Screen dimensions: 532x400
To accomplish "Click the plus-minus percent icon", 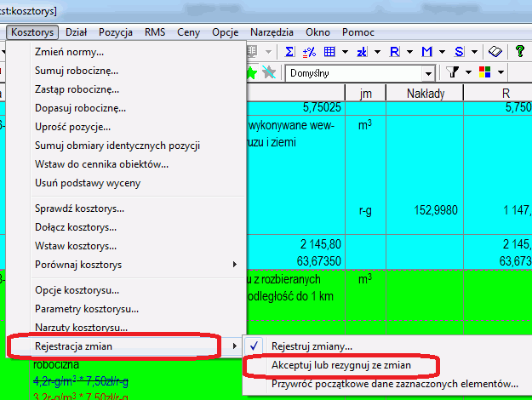I will 310,52.
